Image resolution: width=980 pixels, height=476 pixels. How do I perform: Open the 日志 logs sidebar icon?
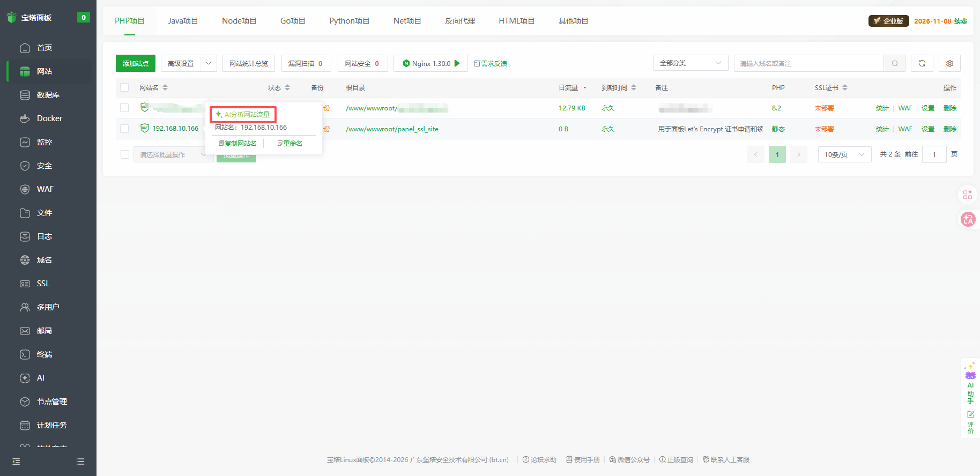(25, 236)
